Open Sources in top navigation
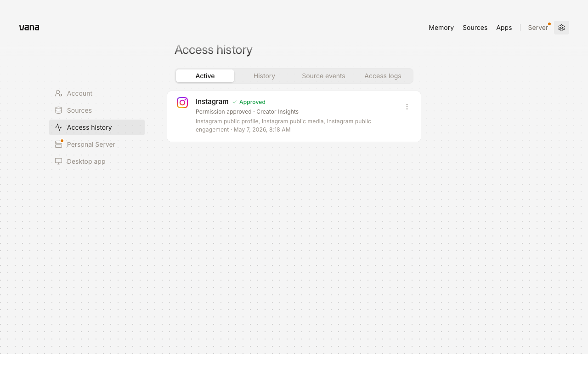 tap(475, 28)
